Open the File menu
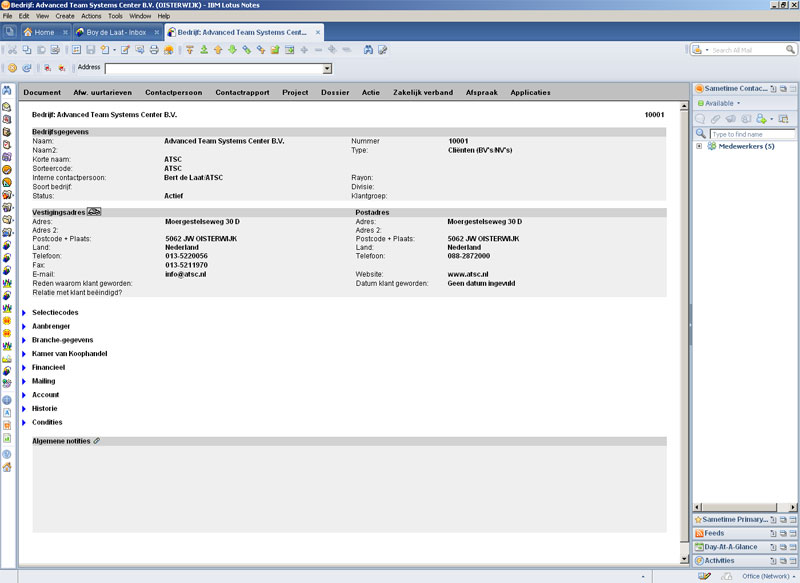The image size is (800, 583). pos(8,16)
